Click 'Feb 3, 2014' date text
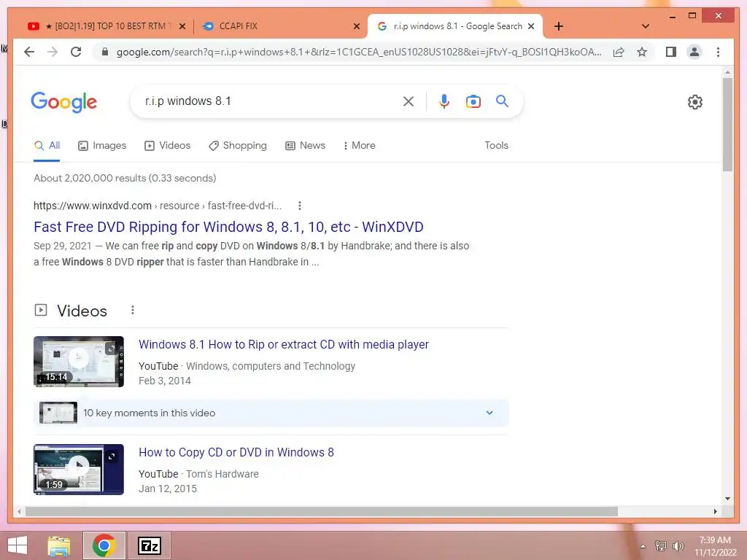Screen dimensions: 747x560 [165, 381]
